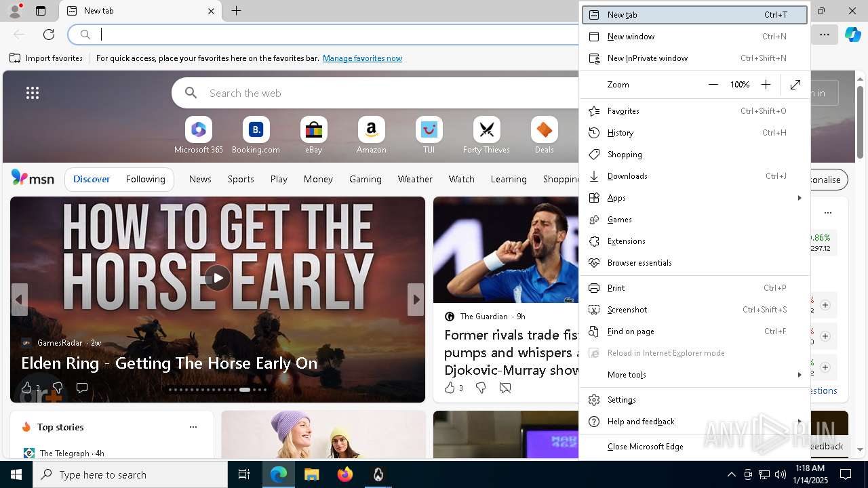Choose Find on page

coord(695,331)
